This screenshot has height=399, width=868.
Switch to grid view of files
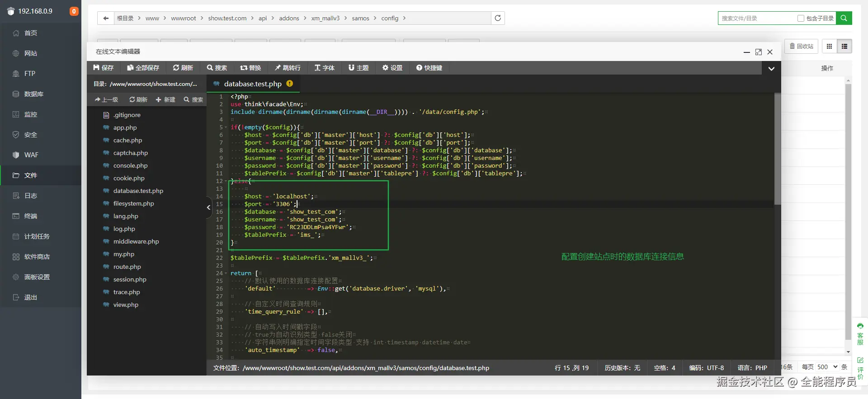click(829, 46)
